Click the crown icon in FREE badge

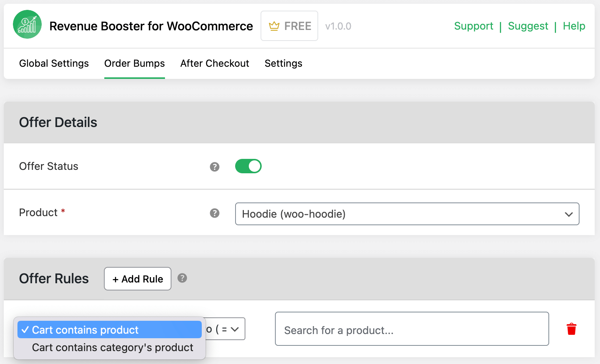pyautogui.click(x=274, y=26)
